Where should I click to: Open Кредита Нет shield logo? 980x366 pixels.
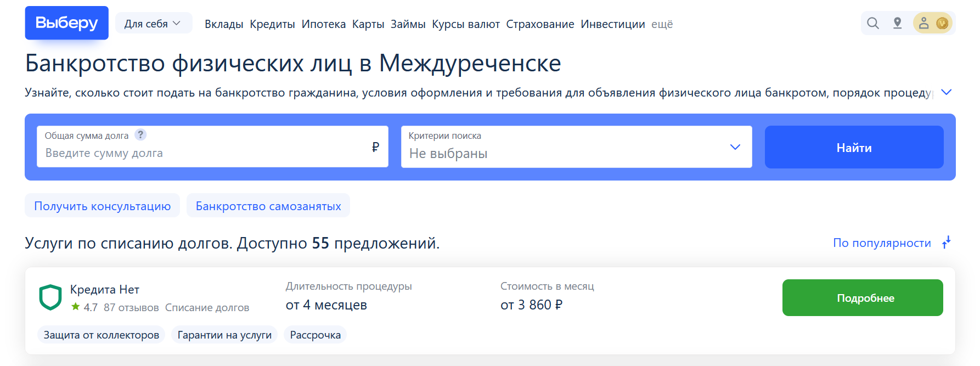click(x=50, y=297)
